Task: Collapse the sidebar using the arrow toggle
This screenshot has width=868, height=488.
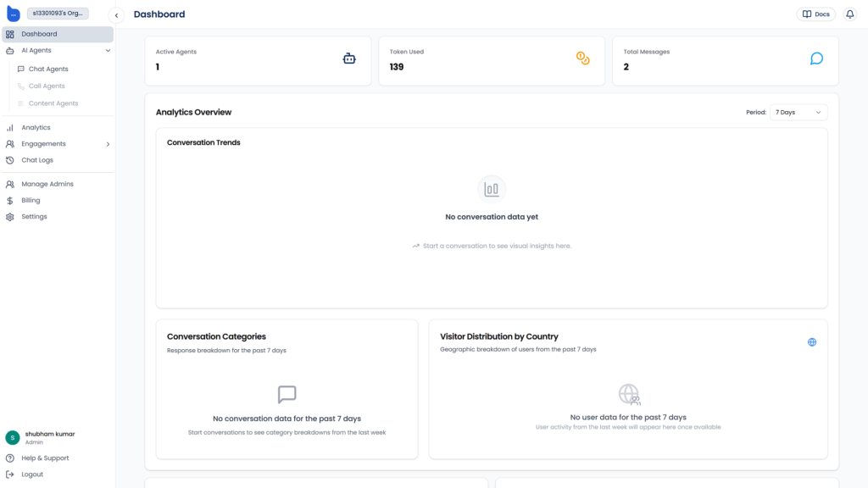Action: (x=117, y=15)
